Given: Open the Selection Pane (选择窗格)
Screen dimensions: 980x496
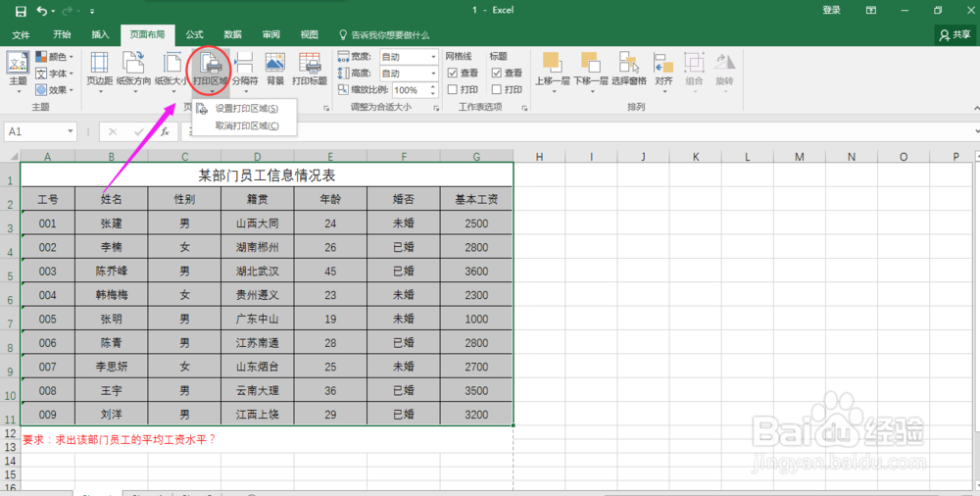Looking at the screenshot, I should tap(629, 70).
